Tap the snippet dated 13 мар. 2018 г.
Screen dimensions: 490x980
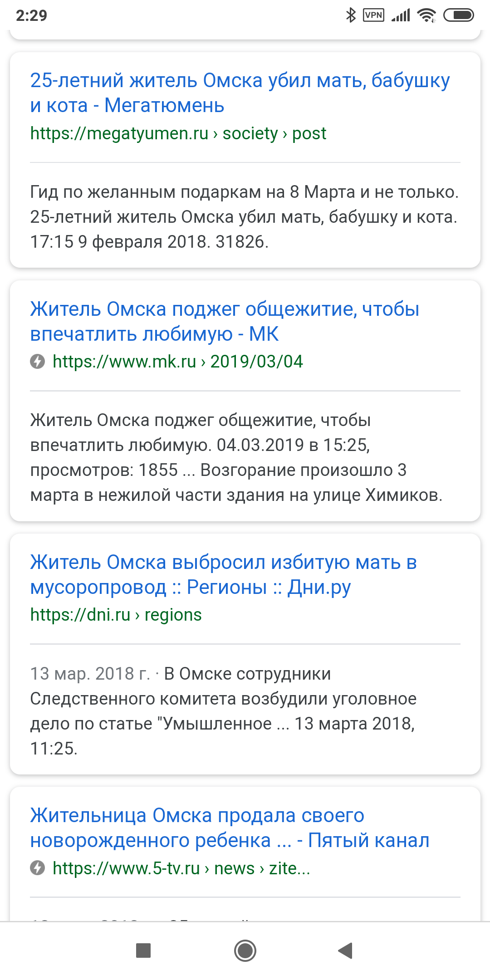(223, 710)
